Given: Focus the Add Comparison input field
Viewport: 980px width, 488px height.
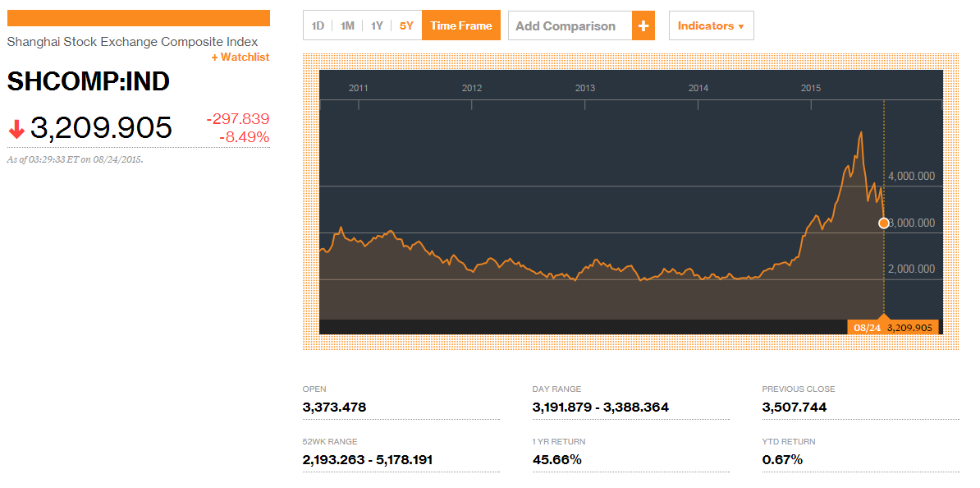Looking at the screenshot, I should [x=570, y=25].
